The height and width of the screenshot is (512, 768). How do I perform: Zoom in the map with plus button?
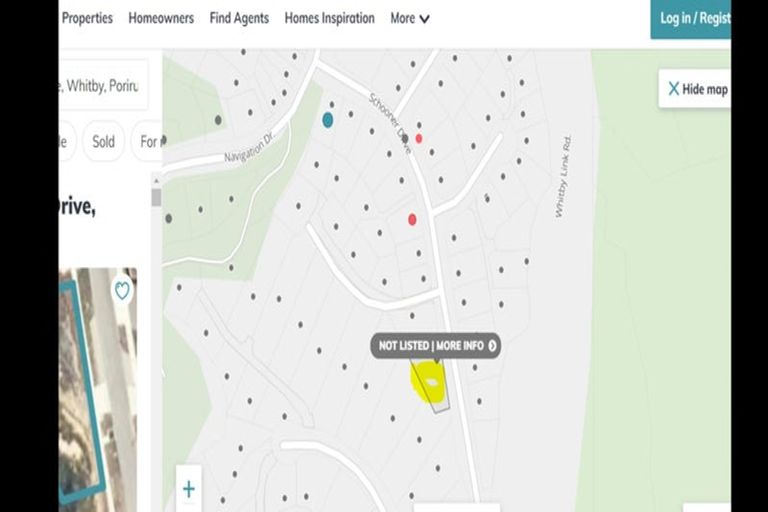coord(188,489)
